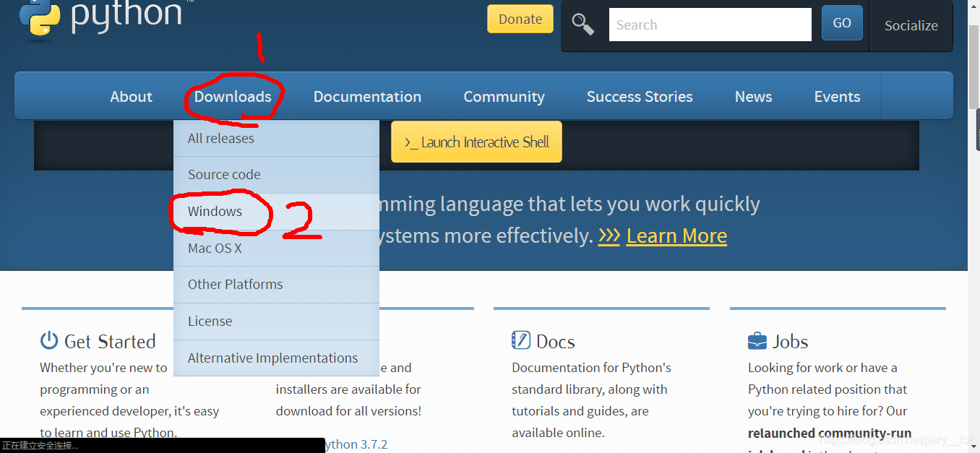Viewport: 980px width, 453px height.
Task: Open the Community menu
Action: (504, 97)
